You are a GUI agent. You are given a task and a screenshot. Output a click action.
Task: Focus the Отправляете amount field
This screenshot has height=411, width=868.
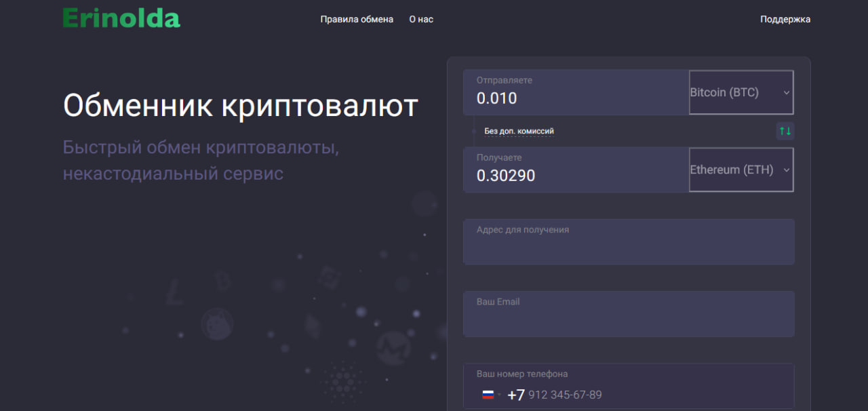pos(576,92)
